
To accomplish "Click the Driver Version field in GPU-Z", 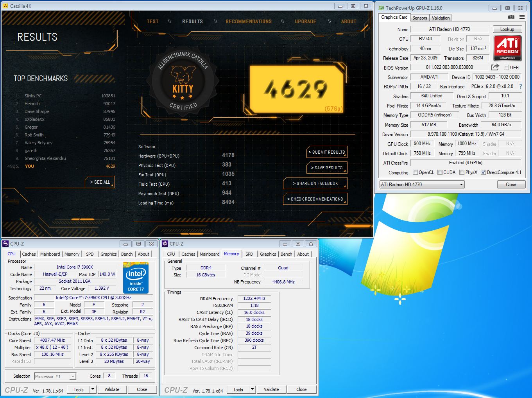I will point(466,134).
